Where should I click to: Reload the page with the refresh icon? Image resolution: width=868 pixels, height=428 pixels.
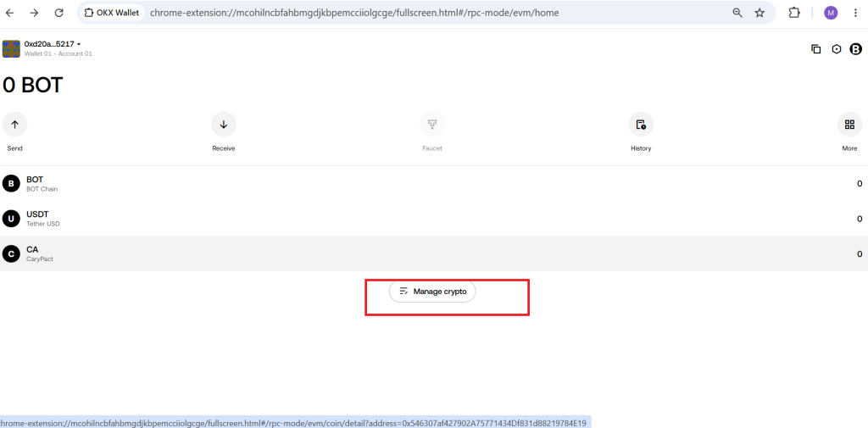click(58, 13)
